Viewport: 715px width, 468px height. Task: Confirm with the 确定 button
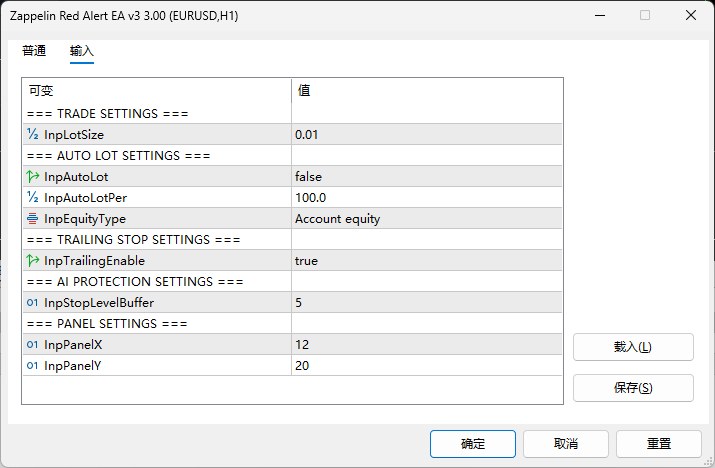(473, 444)
